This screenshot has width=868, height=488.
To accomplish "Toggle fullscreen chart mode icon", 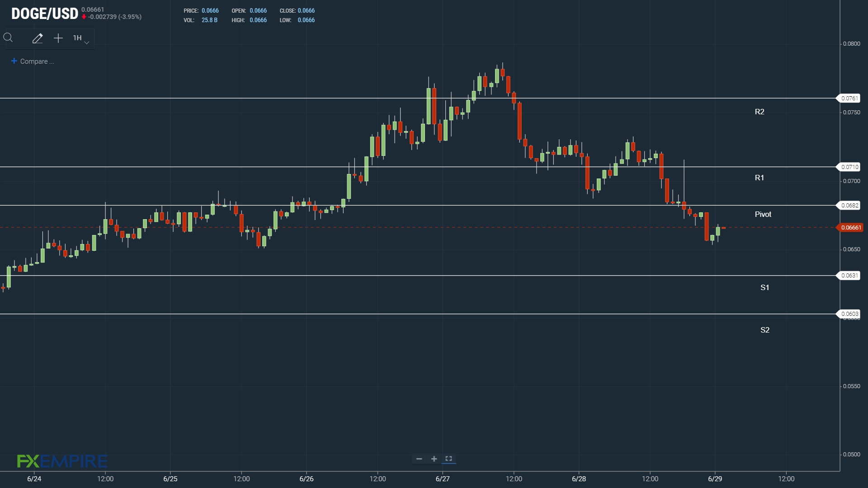I will click(449, 459).
